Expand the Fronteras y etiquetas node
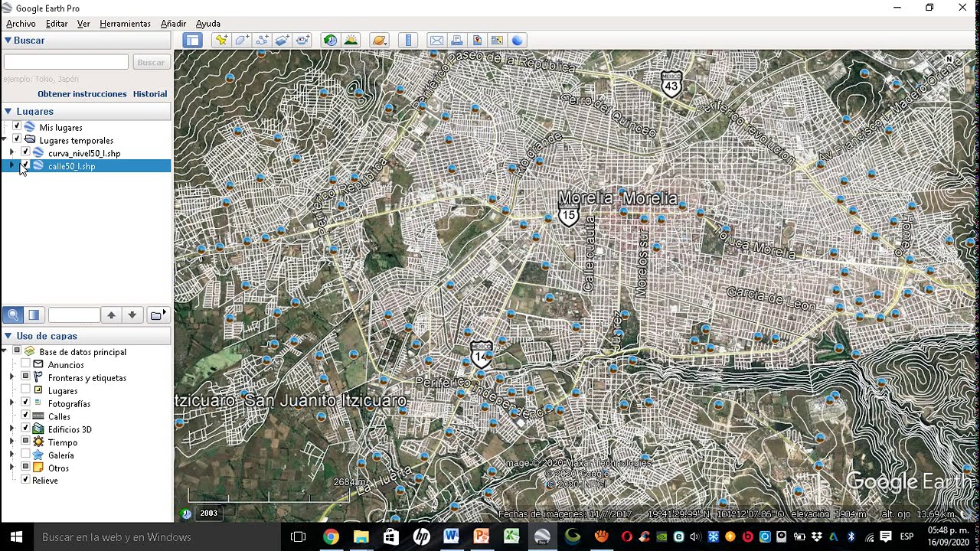Viewport: 980px width, 551px height. coord(11,377)
